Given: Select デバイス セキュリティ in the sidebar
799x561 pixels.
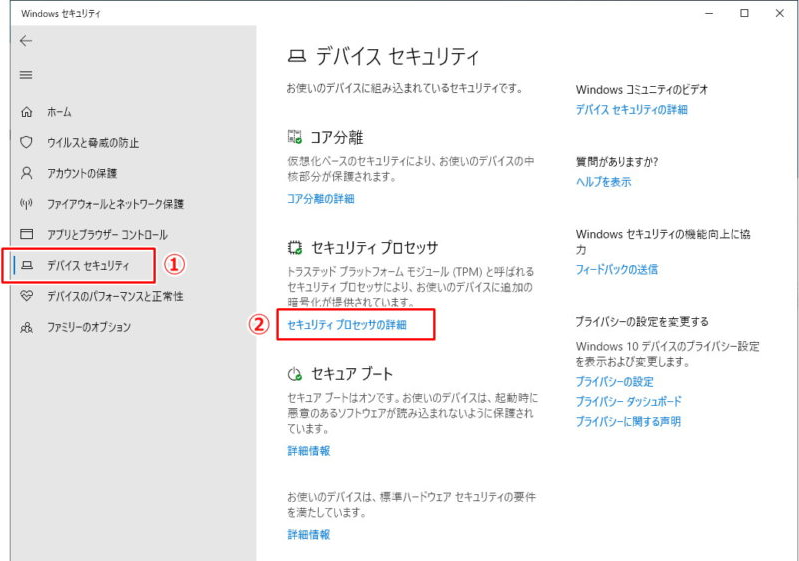Looking at the screenshot, I should [x=88, y=265].
